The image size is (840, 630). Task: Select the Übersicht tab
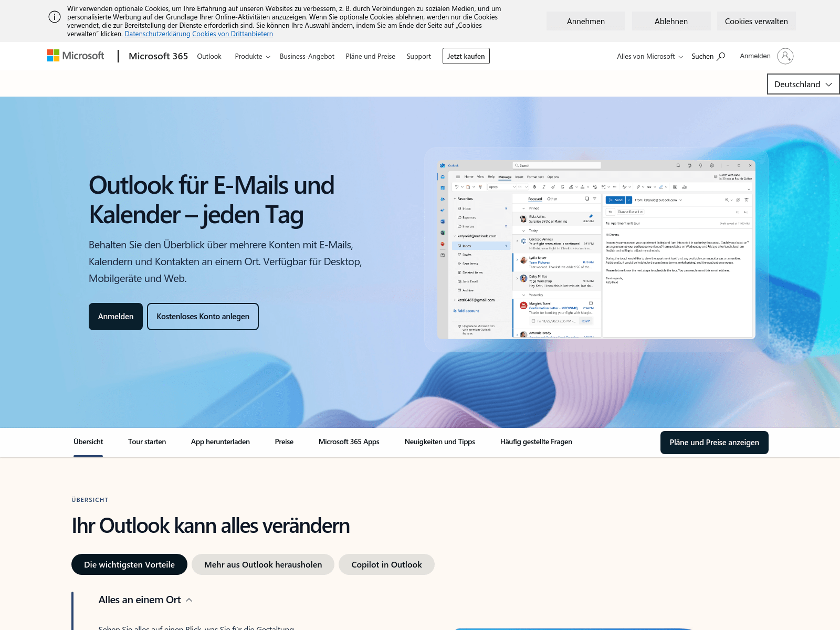[88, 442]
